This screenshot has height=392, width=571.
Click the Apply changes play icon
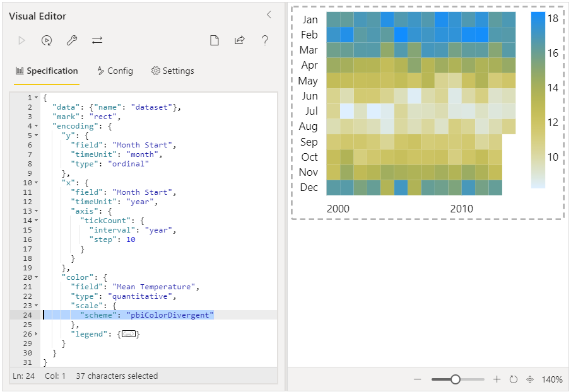coord(22,40)
